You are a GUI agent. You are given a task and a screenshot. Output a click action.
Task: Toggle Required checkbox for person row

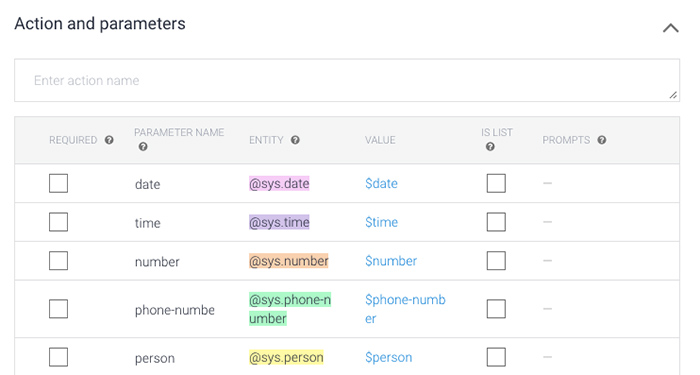click(x=58, y=357)
